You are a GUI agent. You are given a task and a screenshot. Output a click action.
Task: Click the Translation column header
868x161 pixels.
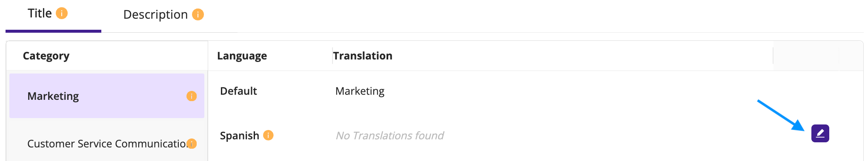[363, 56]
